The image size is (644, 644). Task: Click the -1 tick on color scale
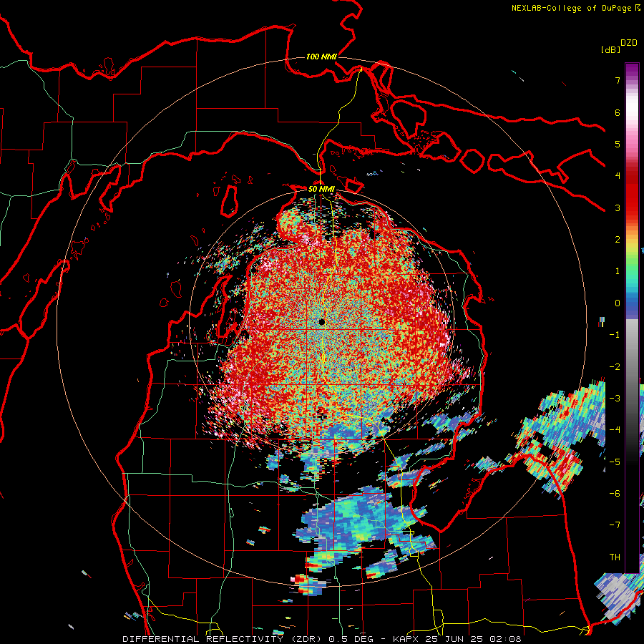coord(615,335)
